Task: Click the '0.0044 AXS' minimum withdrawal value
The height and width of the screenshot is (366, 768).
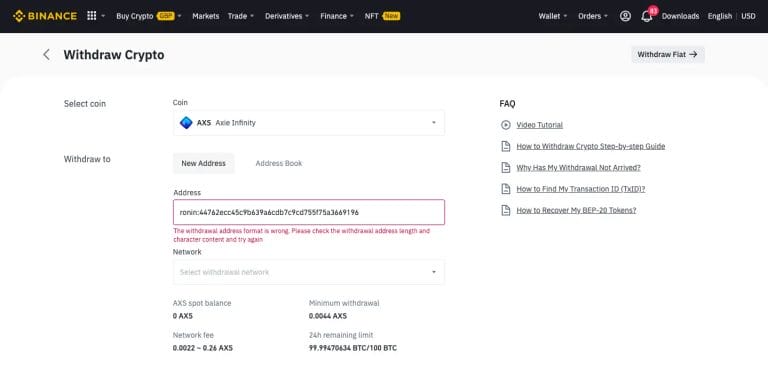Action: [x=328, y=316]
